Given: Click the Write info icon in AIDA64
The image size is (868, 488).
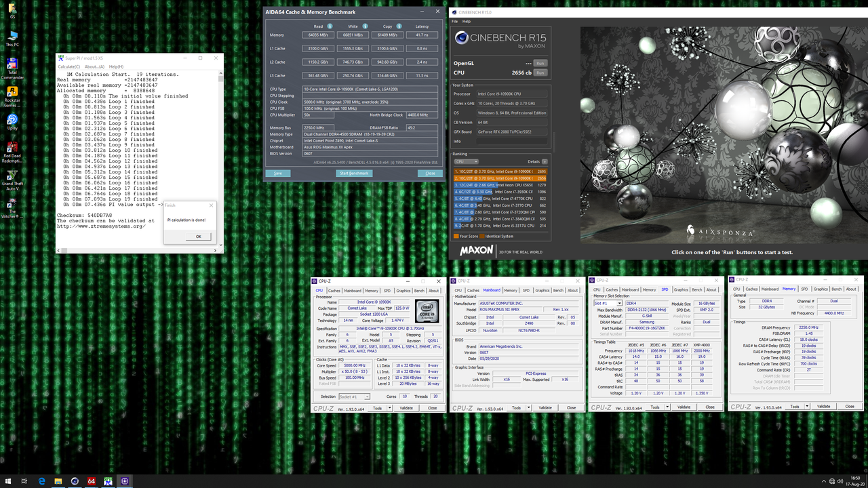Looking at the screenshot, I should pyautogui.click(x=366, y=26).
